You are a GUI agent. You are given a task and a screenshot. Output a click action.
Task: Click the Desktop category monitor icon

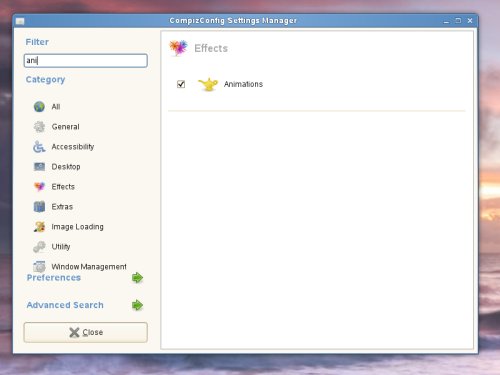click(x=39, y=167)
